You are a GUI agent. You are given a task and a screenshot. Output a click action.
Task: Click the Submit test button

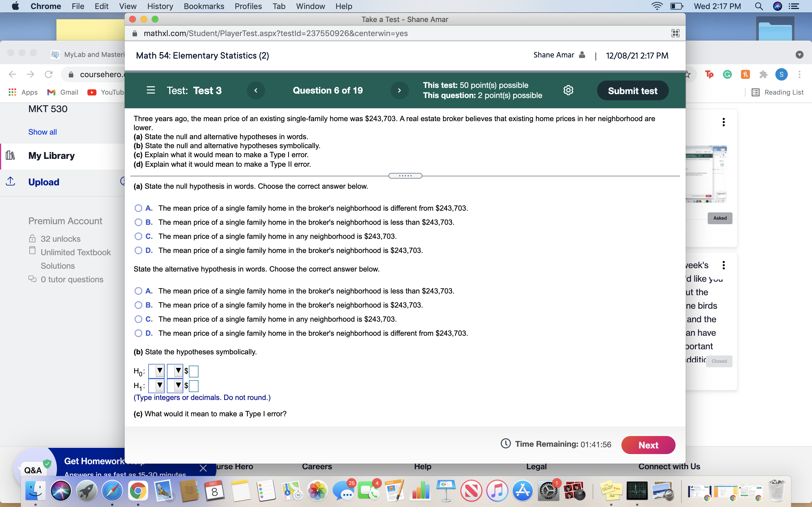[632, 90]
